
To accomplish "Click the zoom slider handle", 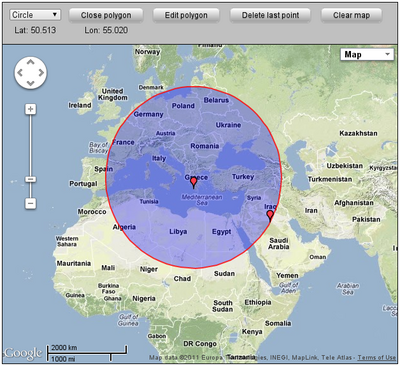I will point(31,179).
